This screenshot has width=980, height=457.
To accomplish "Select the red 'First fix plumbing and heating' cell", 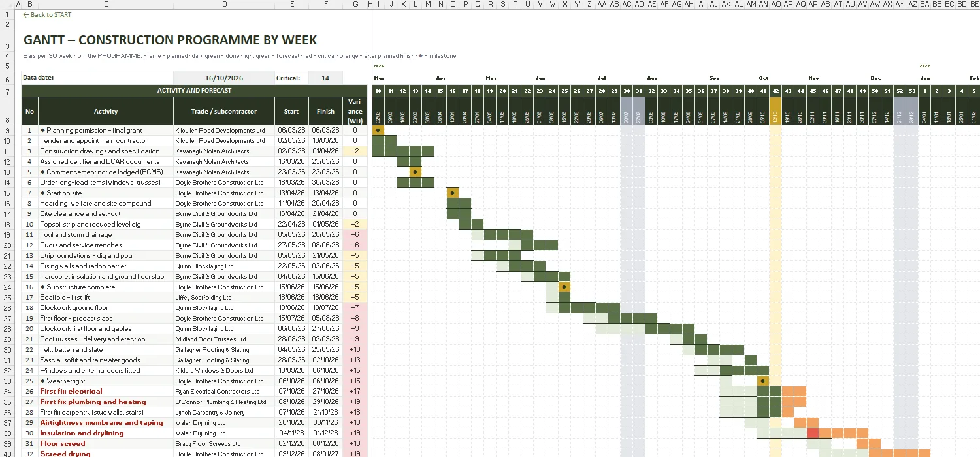I will point(106,402).
